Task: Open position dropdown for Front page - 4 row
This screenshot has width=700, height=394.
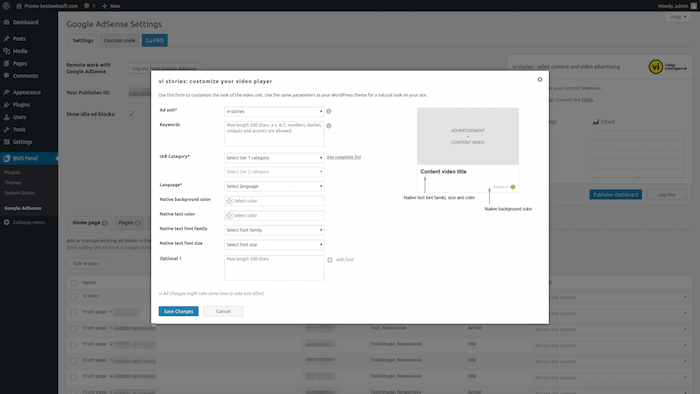Action: pos(610,377)
